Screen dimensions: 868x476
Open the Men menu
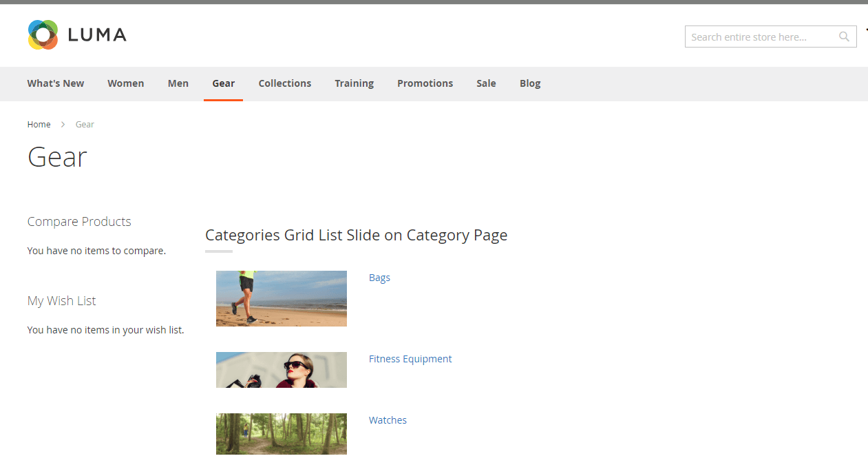tap(178, 83)
